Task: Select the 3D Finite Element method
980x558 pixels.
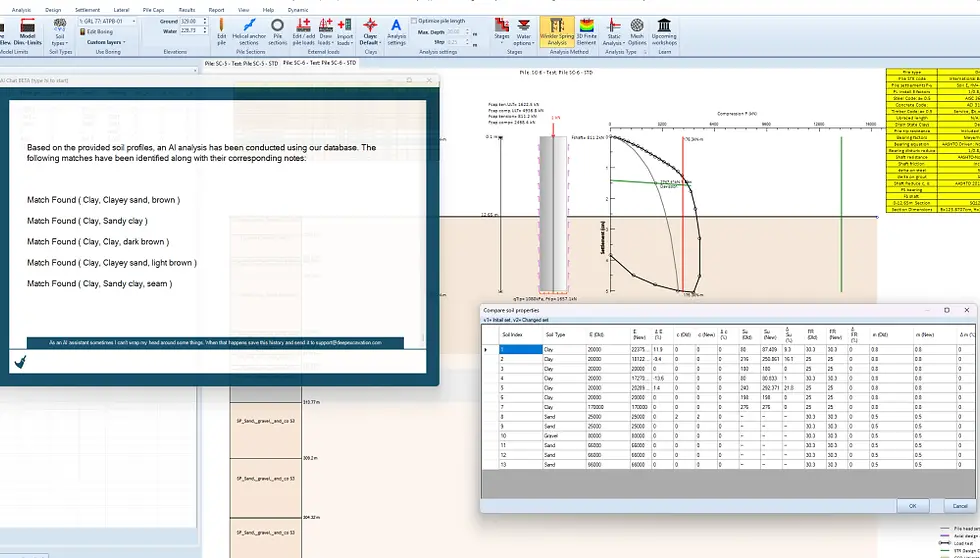Action: 586,32
